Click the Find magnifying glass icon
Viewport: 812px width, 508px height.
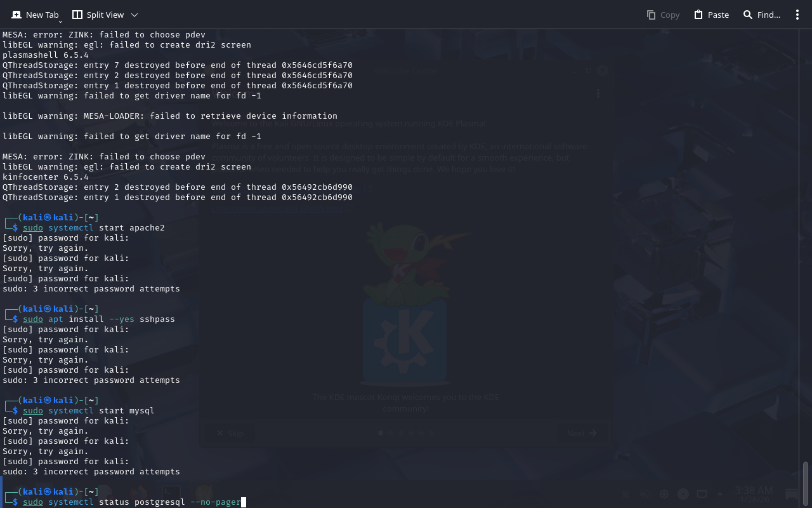coord(748,15)
